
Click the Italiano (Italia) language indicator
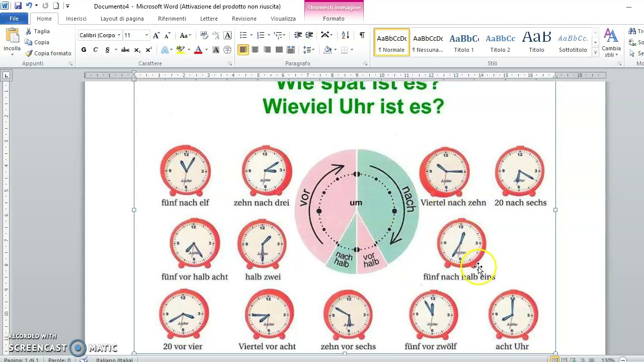(x=114, y=359)
